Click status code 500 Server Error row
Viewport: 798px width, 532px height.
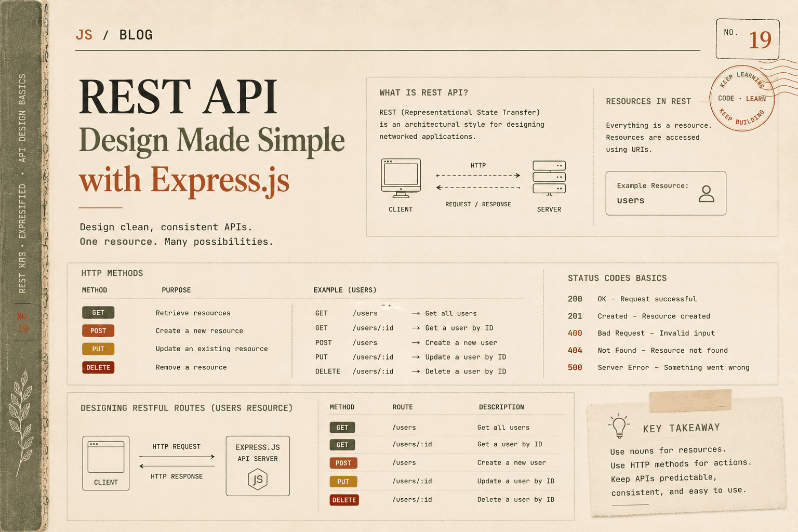tap(659, 368)
